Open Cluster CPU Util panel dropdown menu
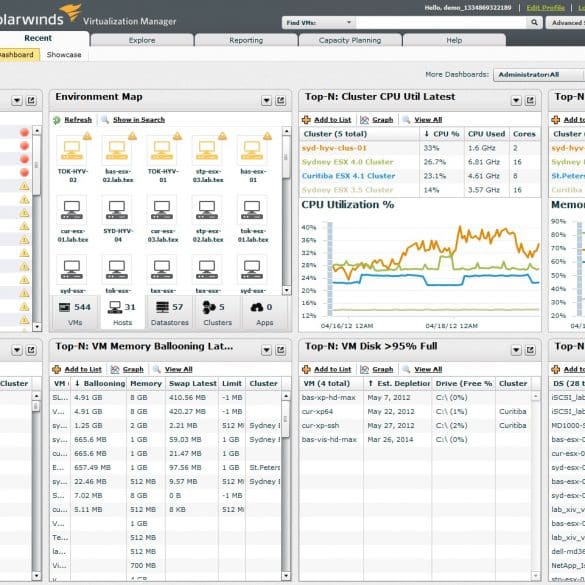585x585 pixels. (516, 100)
